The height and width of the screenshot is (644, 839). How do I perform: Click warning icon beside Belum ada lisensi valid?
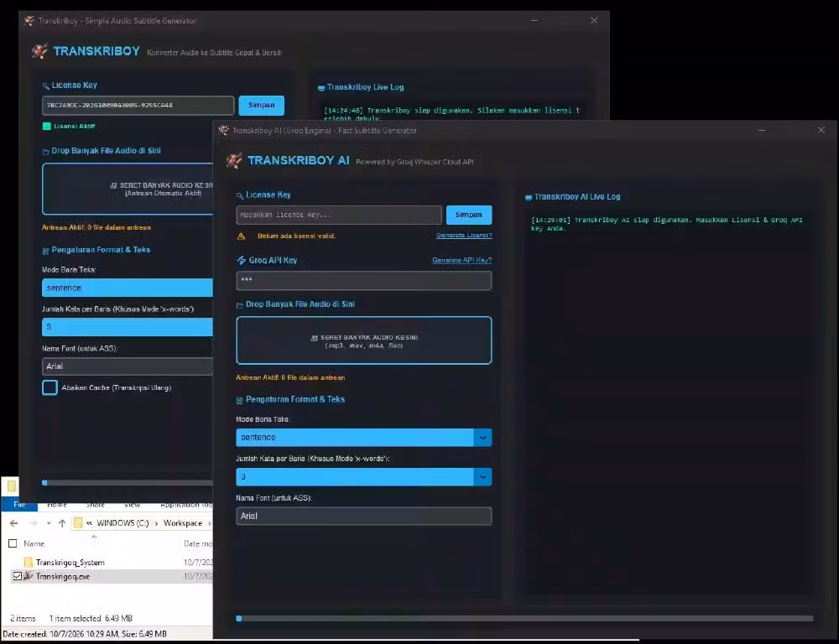pos(242,236)
